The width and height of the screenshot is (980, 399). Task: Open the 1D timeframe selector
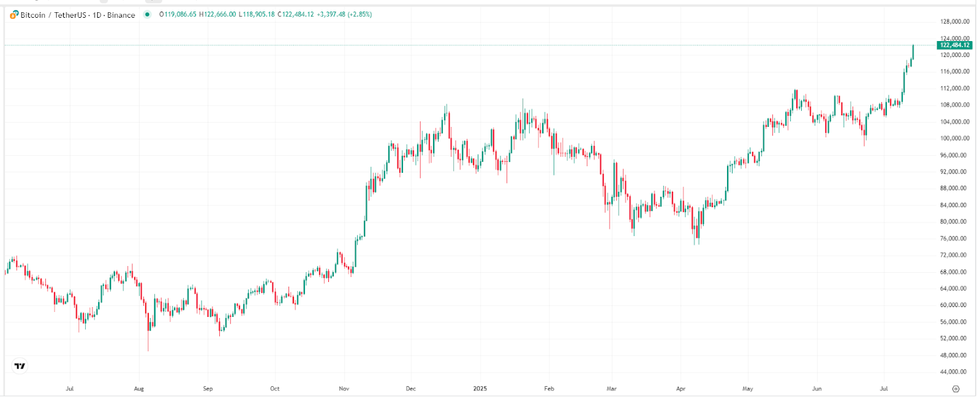[97, 15]
